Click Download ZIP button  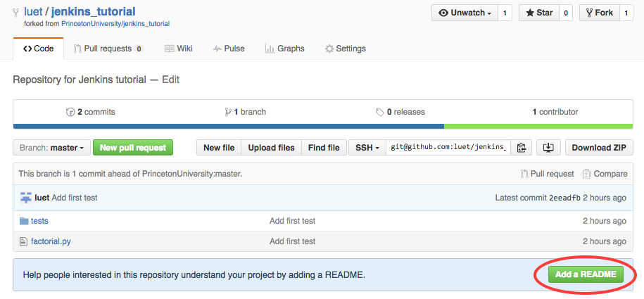599,148
